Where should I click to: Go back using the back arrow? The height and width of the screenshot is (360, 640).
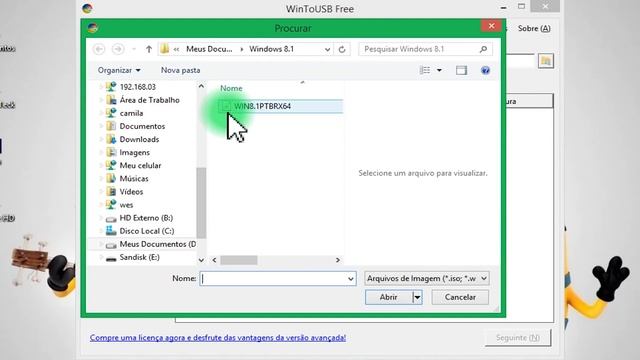pos(99,49)
